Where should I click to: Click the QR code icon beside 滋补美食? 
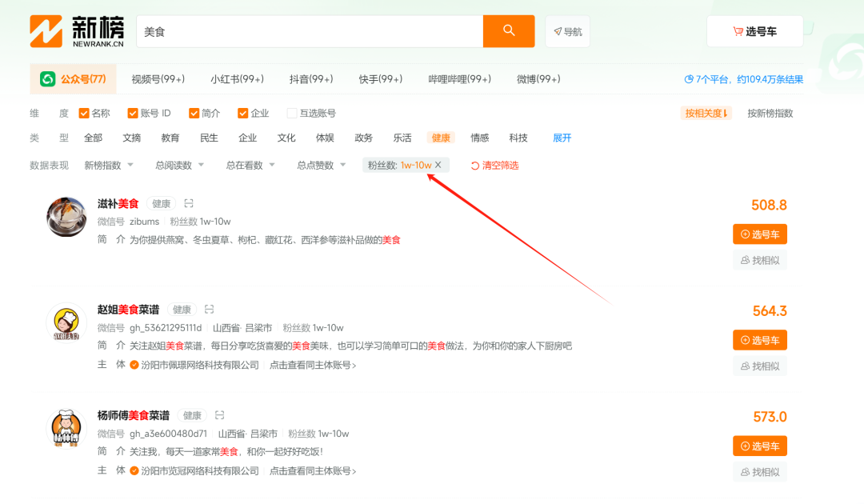[x=189, y=204]
